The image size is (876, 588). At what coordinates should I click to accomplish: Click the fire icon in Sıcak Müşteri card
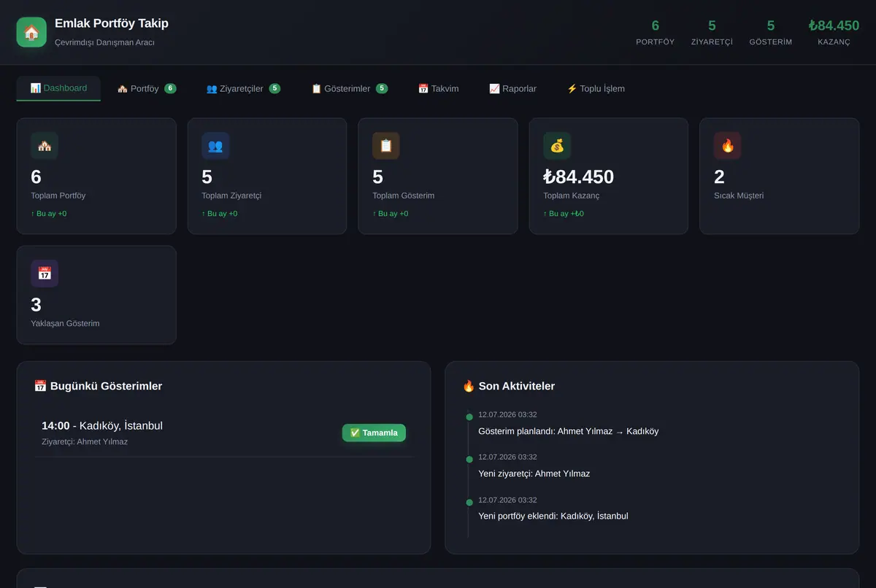click(x=728, y=146)
